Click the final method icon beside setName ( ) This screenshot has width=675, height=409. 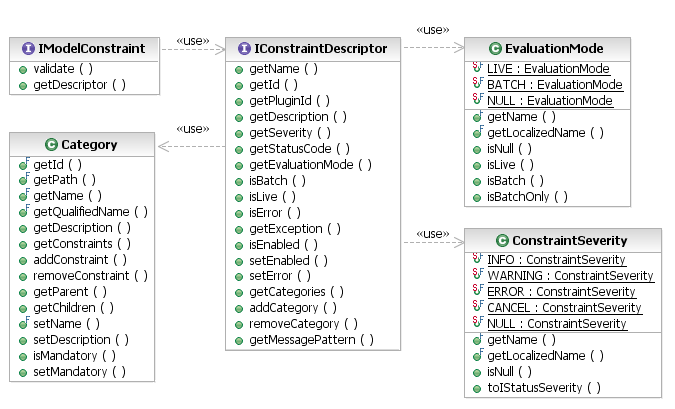(24, 323)
